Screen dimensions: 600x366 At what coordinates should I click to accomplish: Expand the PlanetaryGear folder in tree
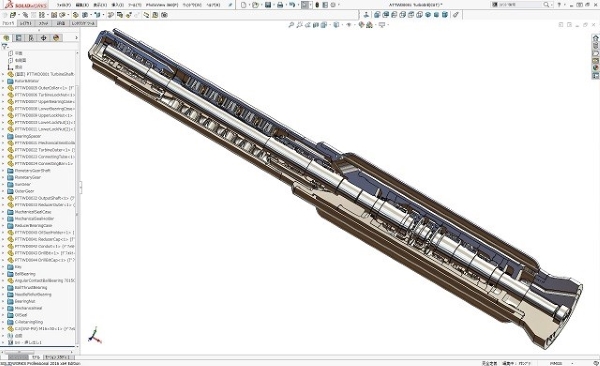(x=3, y=178)
